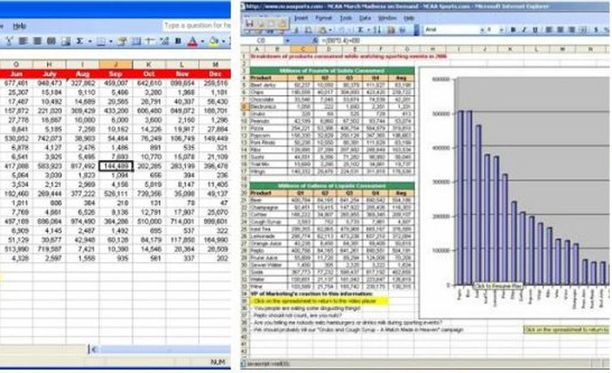The width and height of the screenshot is (612, 373).
Task: Toggle Bold in the right formatting toolbar
Action: (513, 30)
